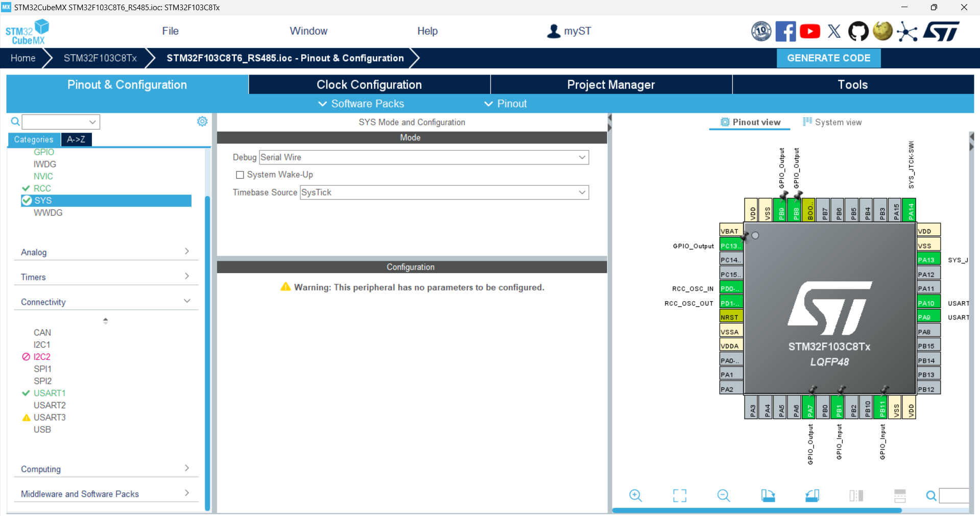Viewport: 980px width, 516px height.
Task: Open the categories settings gear icon
Action: 202,121
